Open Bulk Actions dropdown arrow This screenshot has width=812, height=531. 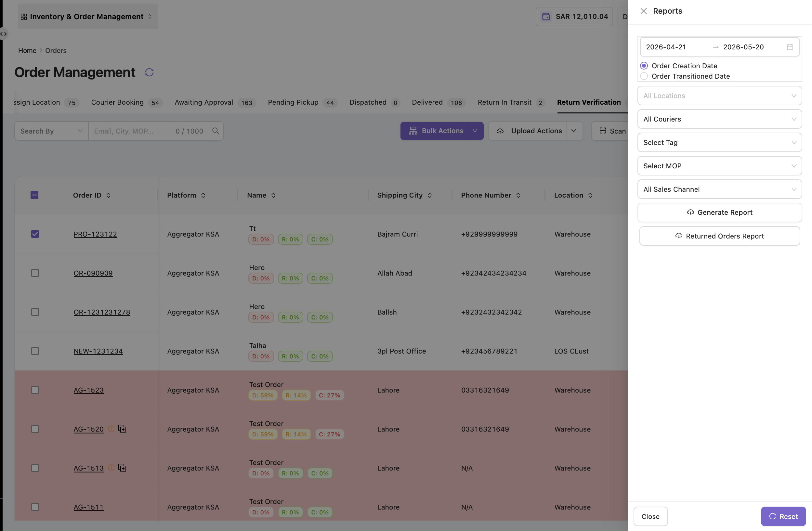click(x=475, y=131)
